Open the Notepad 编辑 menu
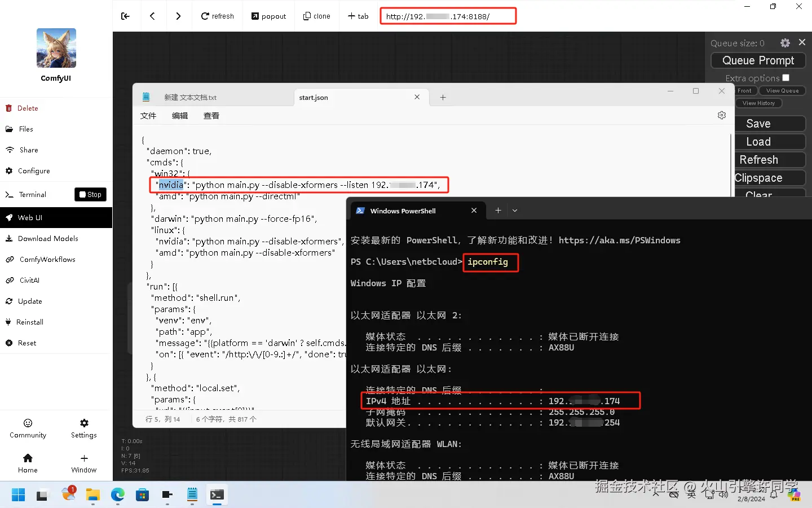The height and width of the screenshot is (508, 812). (x=180, y=116)
